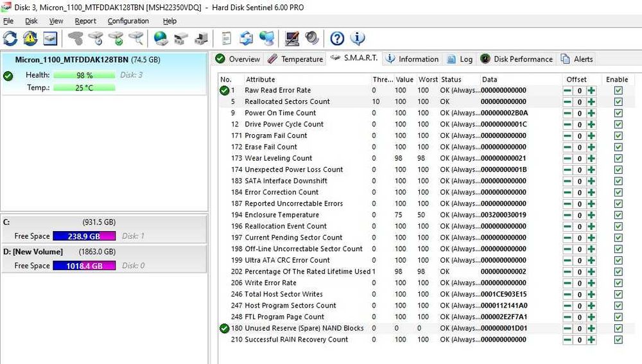Switch to the Overview tab
Screen dimensions: 642x364
(238, 59)
